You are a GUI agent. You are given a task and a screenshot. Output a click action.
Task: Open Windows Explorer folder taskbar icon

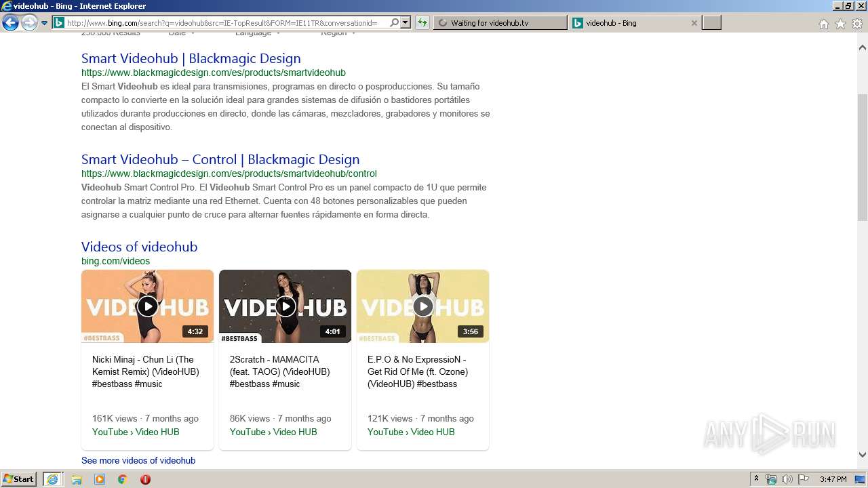[77, 479]
